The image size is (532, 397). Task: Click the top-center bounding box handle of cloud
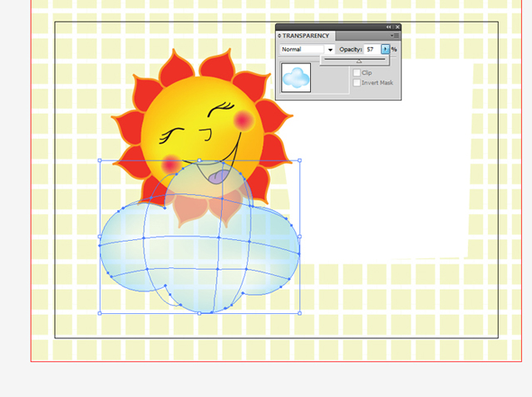[199, 160]
